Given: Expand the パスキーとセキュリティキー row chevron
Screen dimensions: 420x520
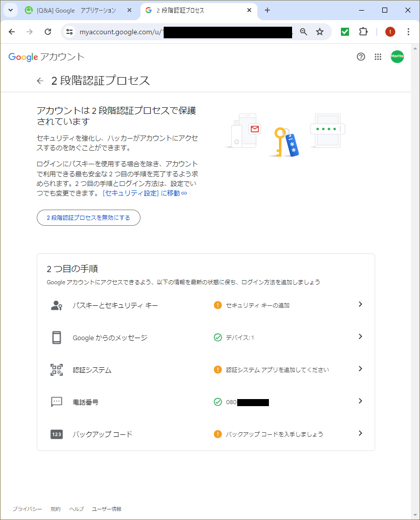Looking at the screenshot, I should pos(360,304).
